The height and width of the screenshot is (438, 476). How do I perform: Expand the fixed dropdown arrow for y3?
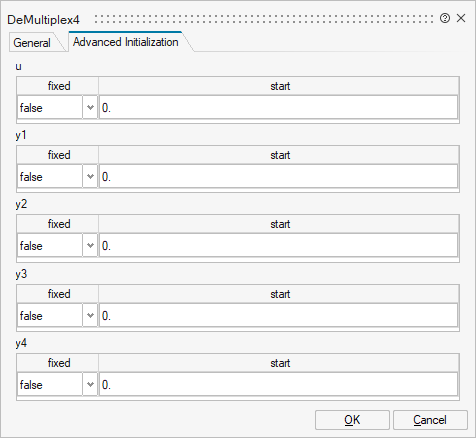point(90,316)
